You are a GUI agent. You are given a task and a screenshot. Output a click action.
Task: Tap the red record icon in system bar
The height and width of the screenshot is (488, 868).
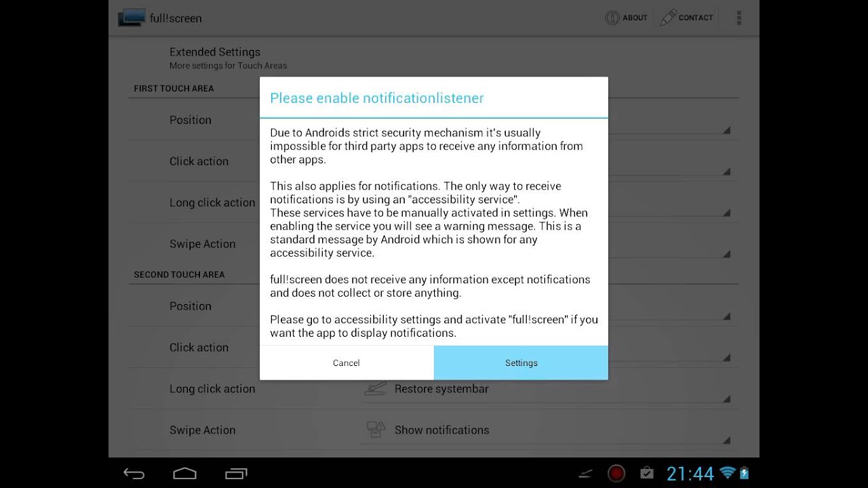[x=616, y=472]
